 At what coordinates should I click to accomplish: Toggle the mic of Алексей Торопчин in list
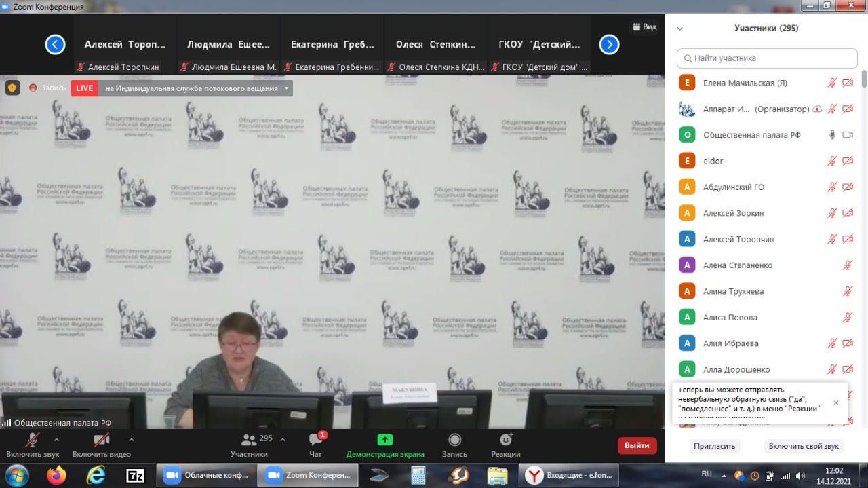click(832, 239)
